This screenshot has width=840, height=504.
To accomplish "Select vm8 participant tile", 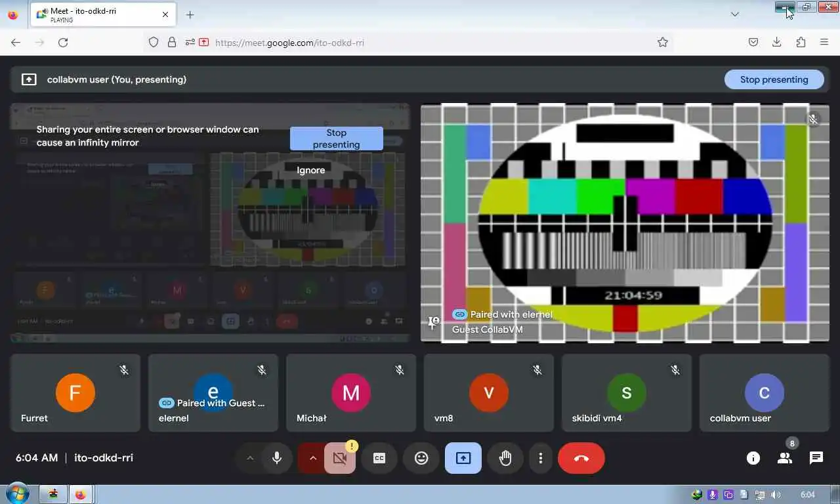I will pyautogui.click(x=489, y=392).
